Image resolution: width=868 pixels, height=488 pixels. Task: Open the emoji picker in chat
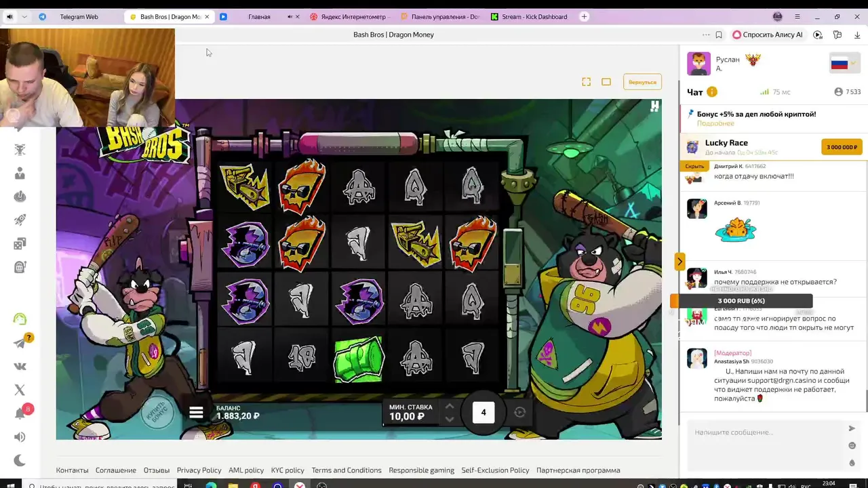pyautogui.click(x=852, y=445)
